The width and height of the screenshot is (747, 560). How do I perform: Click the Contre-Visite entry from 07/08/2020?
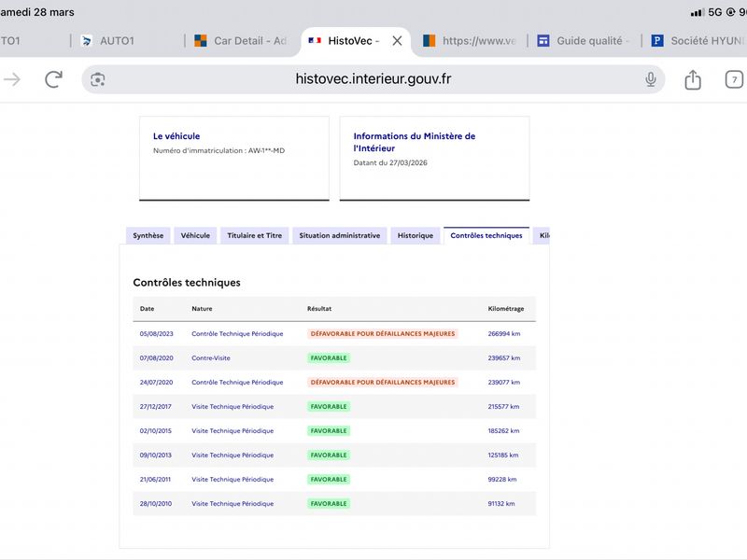pyautogui.click(x=211, y=358)
